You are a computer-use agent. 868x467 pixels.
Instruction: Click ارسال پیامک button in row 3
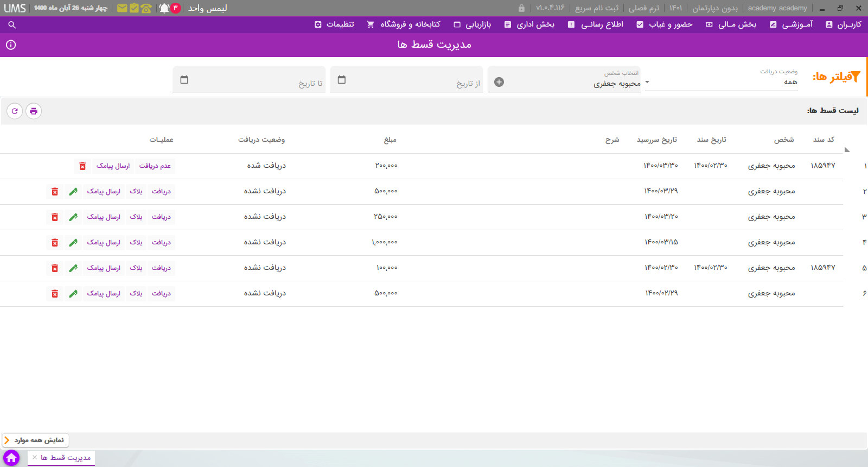[104, 217]
